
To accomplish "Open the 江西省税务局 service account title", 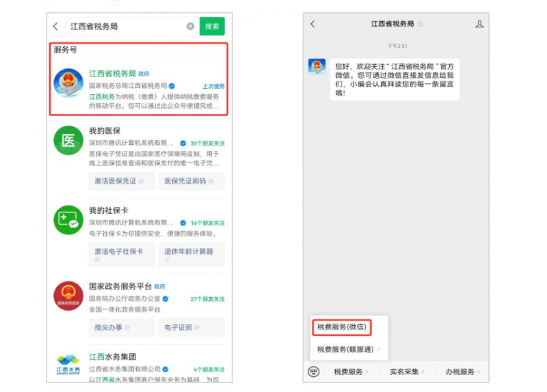I will pos(112,74).
